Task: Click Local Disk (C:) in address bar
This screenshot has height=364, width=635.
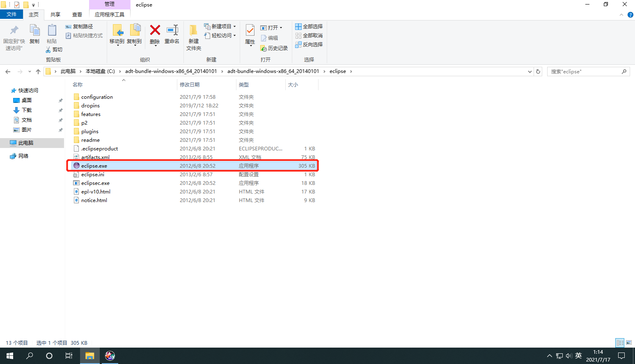Action: [x=100, y=71]
